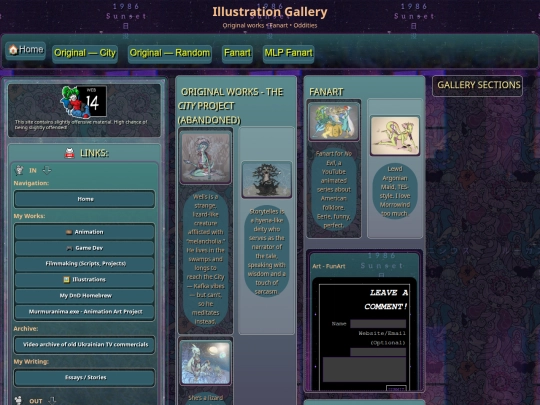Click the small character icon next to IN

(19, 170)
